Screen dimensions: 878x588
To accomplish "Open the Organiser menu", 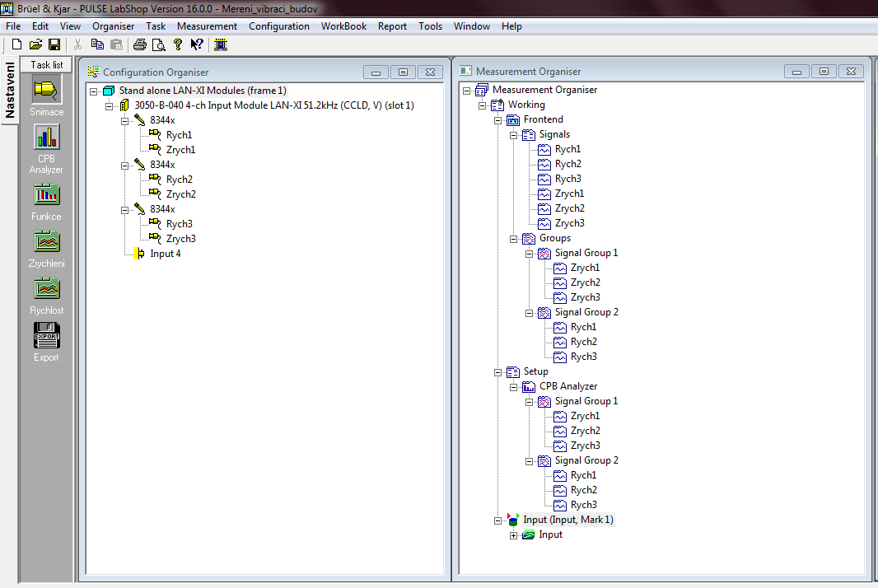I will 113,26.
